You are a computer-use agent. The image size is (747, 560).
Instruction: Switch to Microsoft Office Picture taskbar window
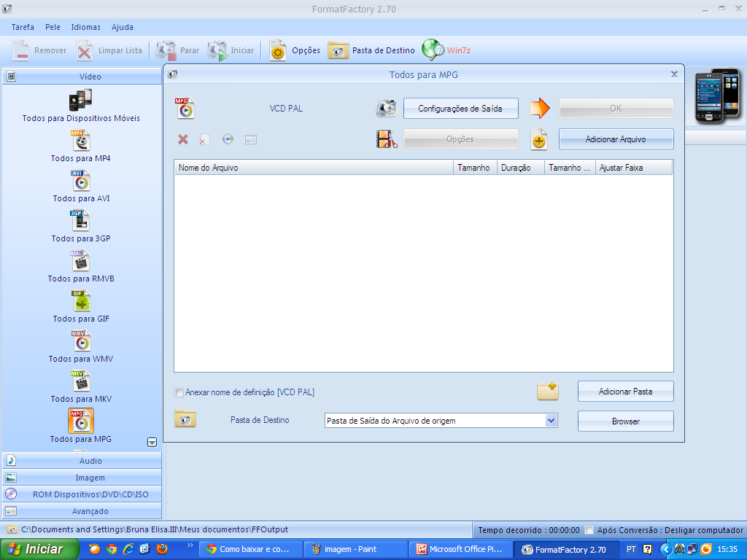click(460, 549)
